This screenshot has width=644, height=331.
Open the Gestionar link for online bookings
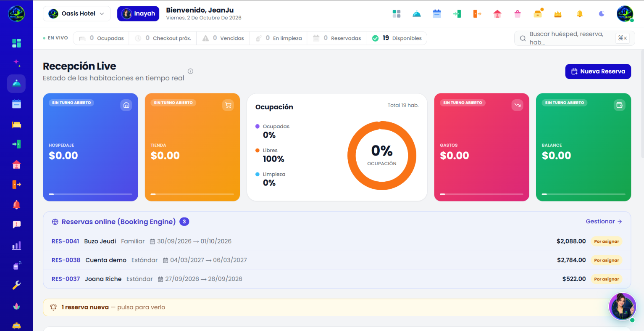point(604,222)
